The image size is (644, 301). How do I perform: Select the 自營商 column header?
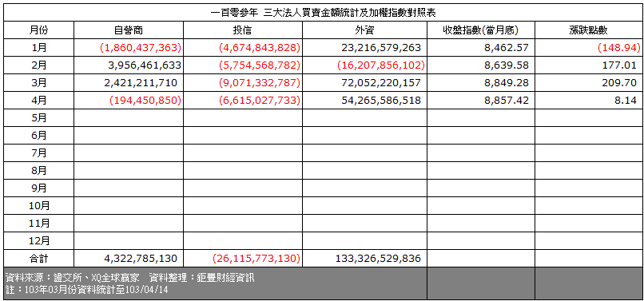point(129,30)
